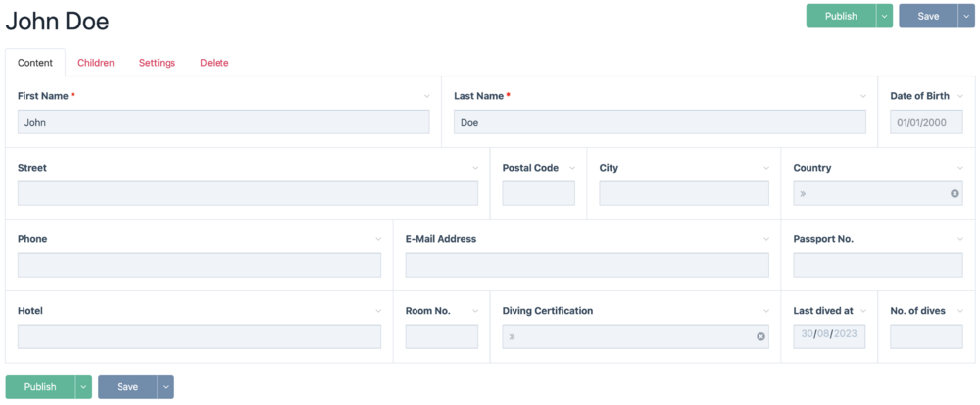The height and width of the screenshot is (405, 980).
Task: Go to the Delete tab
Action: click(215, 63)
